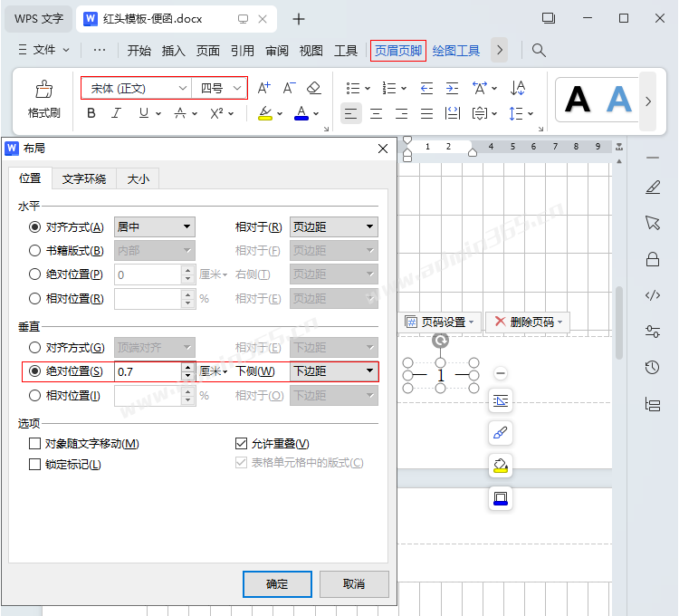The height and width of the screenshot is (616, 679).
Task: Increase font size with A+ icon
Action: click(263, 88)
